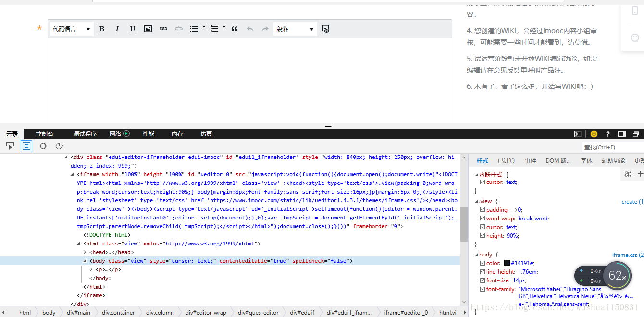Image resolution: width=644 pixels, height=317 pixels.
Task: Open the 字体 tab
Action: [587, 161]
